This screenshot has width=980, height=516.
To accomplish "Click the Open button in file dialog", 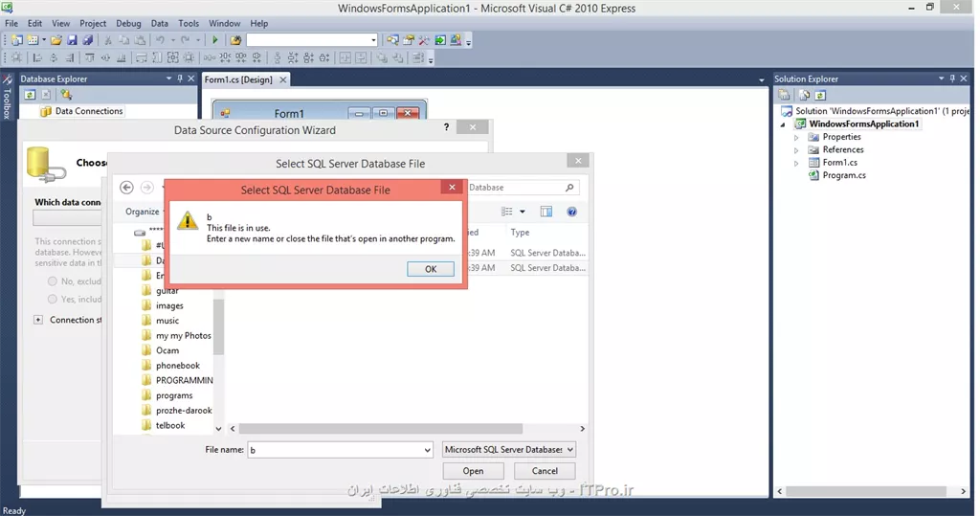I will (x=473, y=471).
